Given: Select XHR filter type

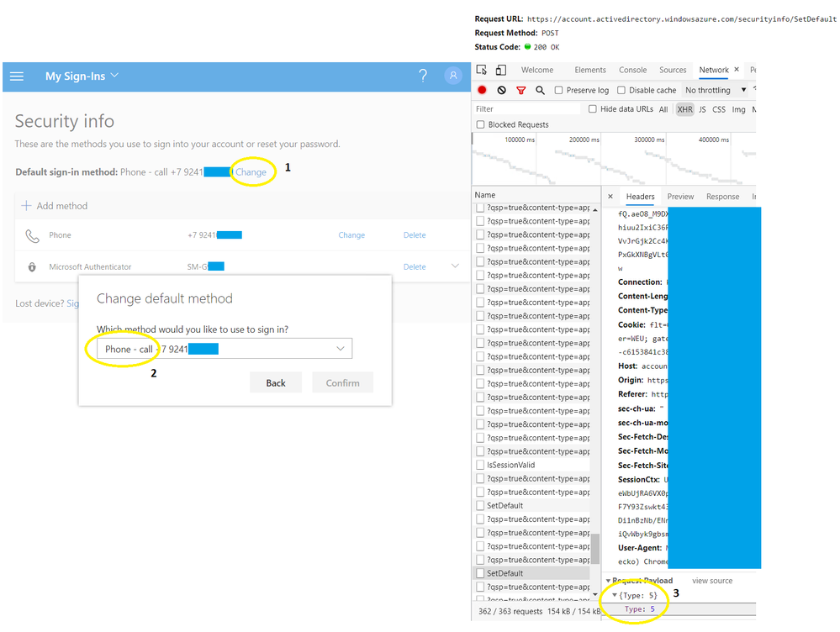Looking at the screenshot, I should (x=684, y=109).
